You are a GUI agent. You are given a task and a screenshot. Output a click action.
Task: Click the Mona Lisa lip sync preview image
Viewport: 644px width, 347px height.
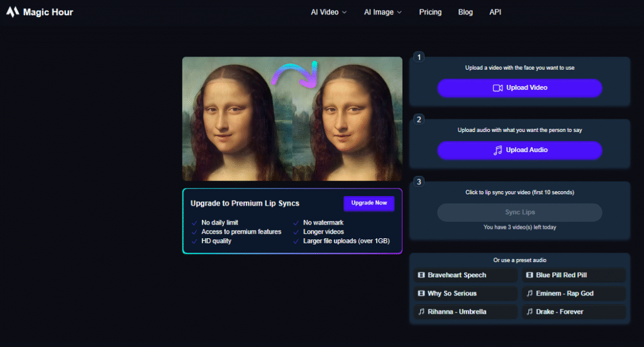click(x=292, y=119)
